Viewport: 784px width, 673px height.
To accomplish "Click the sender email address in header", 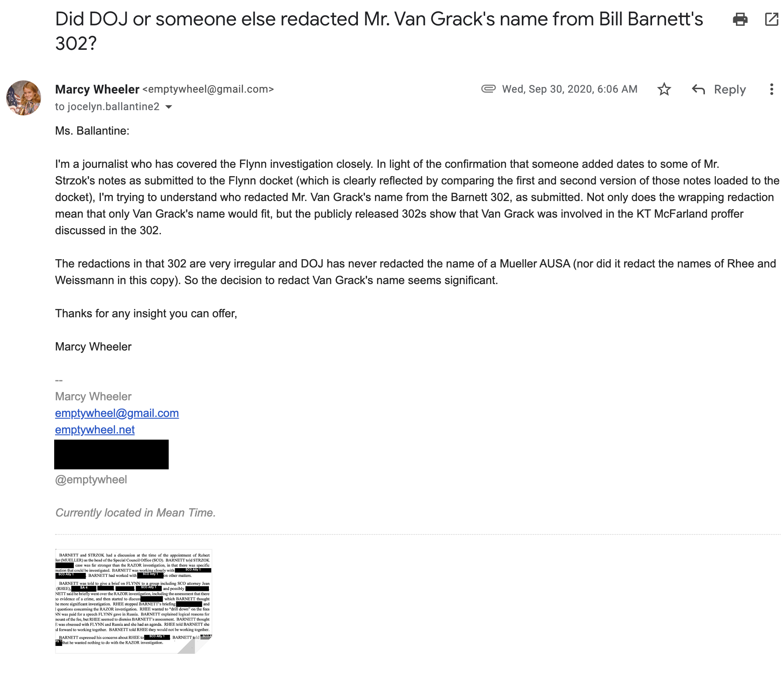I will pos(208,89).
